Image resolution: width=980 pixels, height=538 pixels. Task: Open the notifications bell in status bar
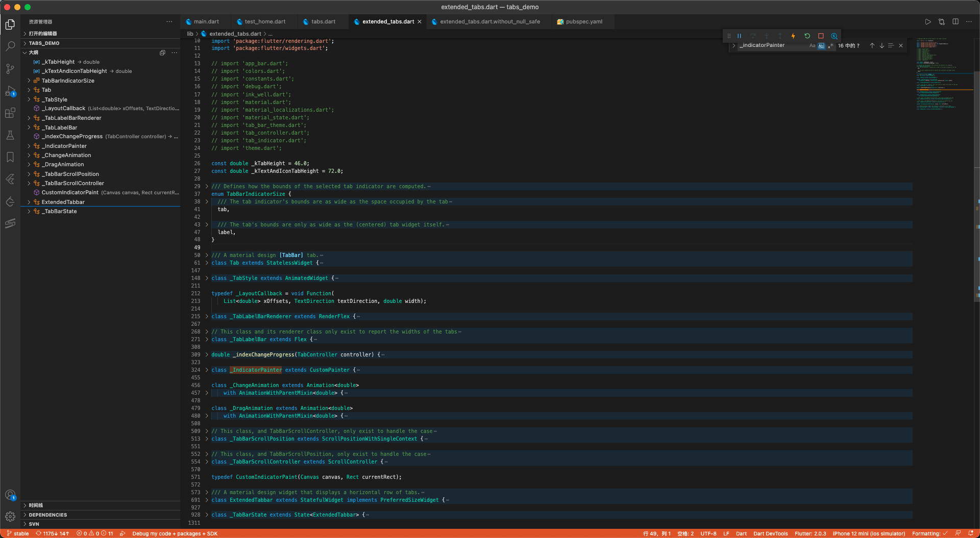click(971, 533)
